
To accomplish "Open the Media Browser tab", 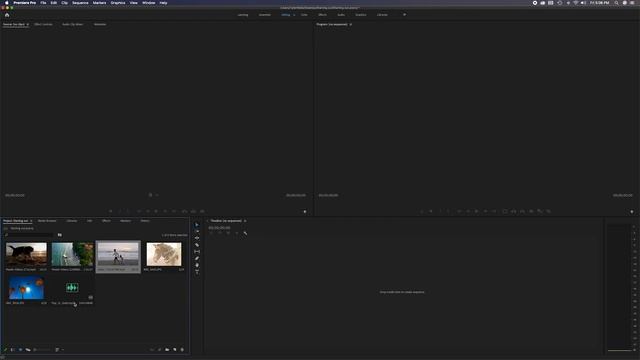I will 47,221.
